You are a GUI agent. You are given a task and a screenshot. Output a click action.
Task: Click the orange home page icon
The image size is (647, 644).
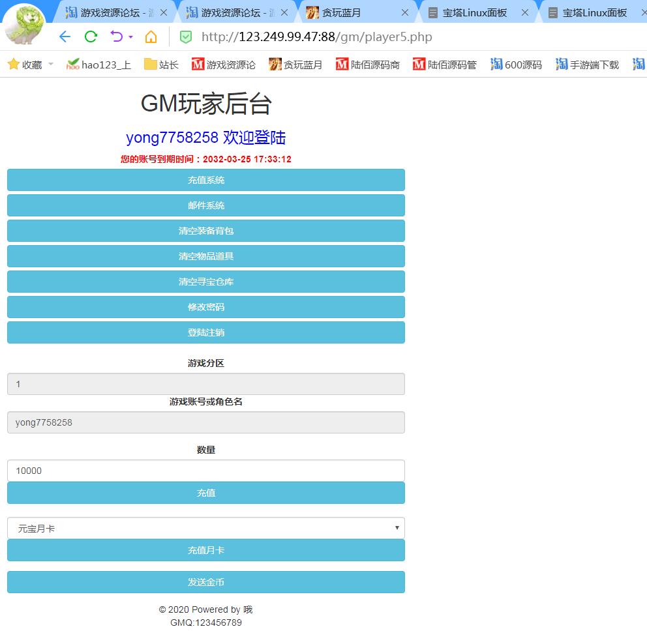(x=151, y=37)
